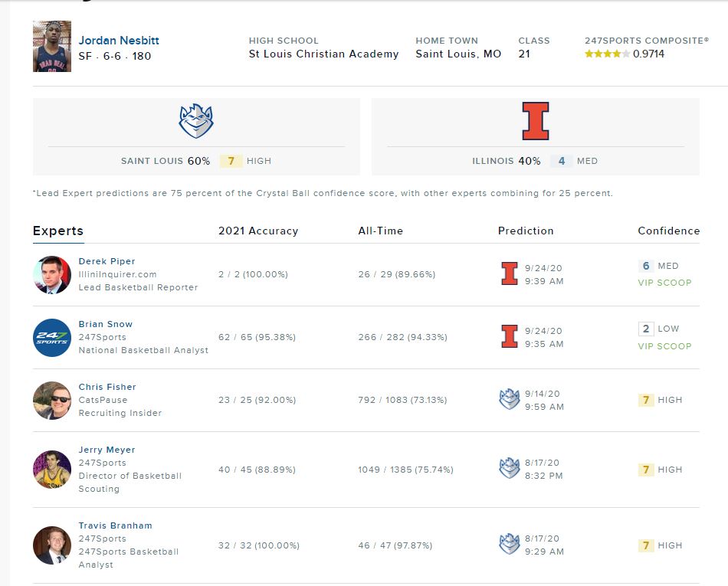The image size is (728, 586).
Task: Click Travis Branham's name link
Action: [x=115, y=525]
